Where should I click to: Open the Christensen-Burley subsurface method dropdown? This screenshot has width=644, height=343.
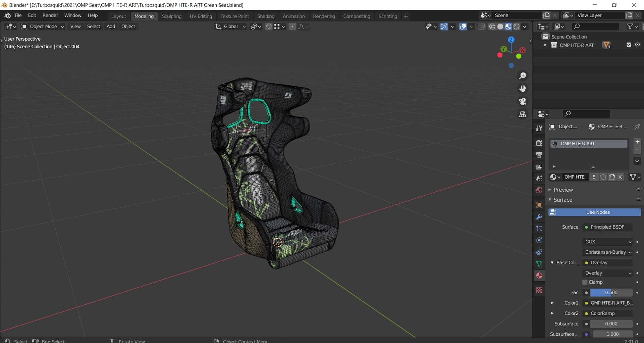[x=607, y=252]
